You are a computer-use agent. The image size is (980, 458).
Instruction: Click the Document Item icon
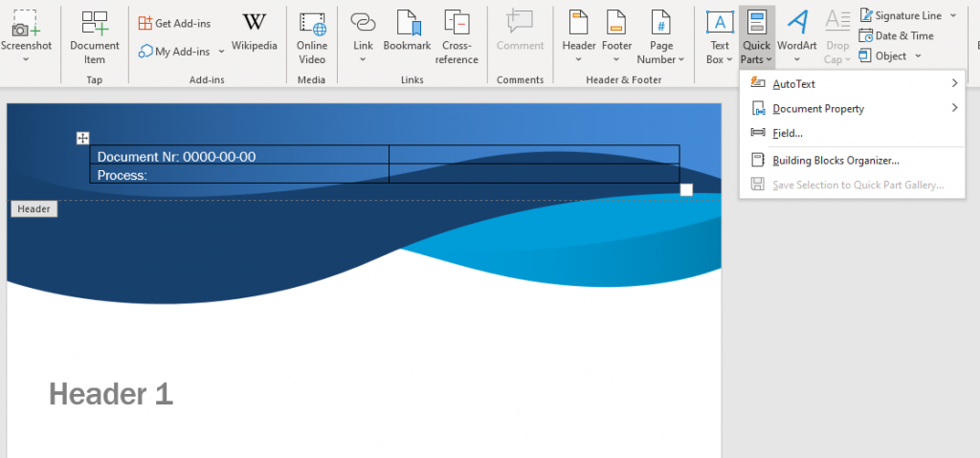pyautogui.click(x=95, y=23)
